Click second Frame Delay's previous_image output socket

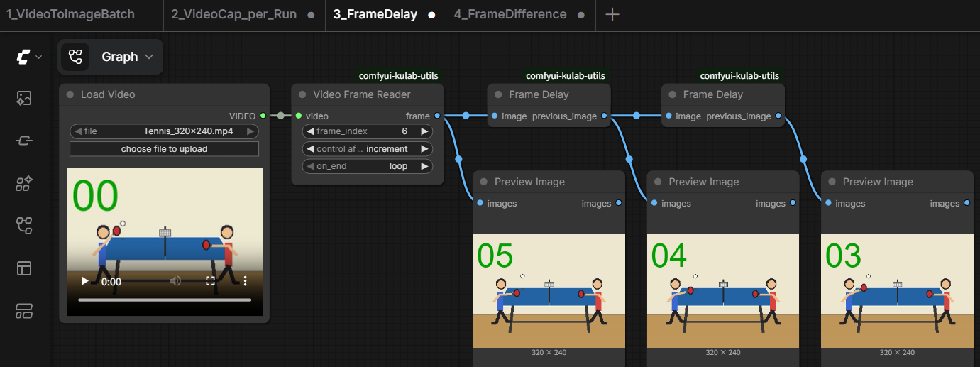[778, 116]
